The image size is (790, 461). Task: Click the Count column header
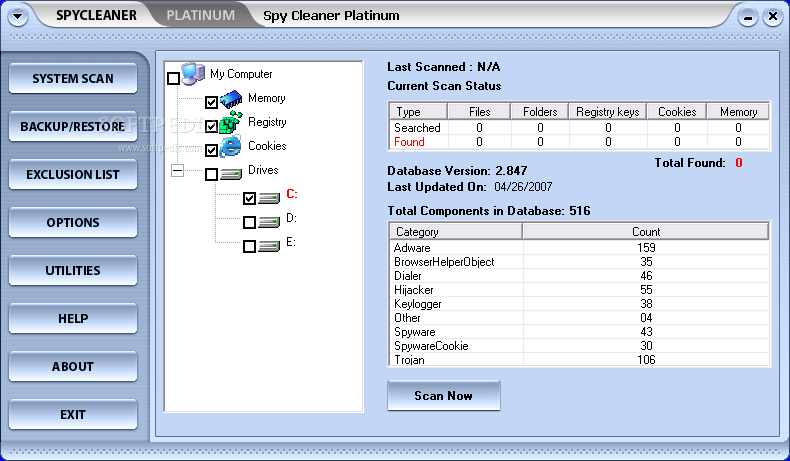(x=646, y=231)
